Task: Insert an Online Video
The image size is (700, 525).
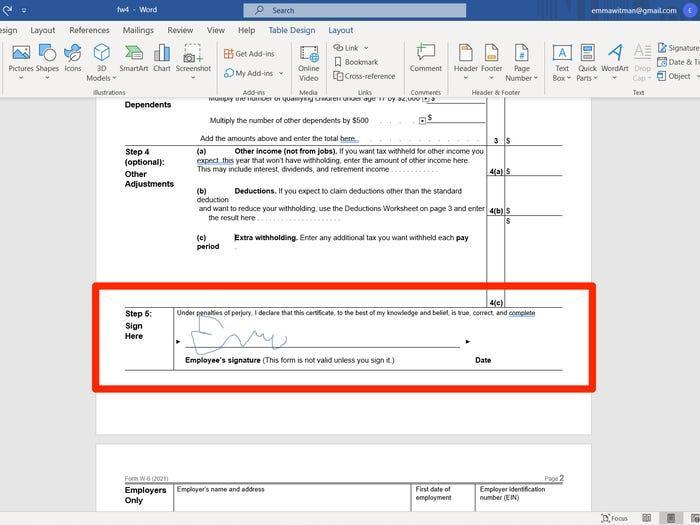Action: (x=308, y=63)
